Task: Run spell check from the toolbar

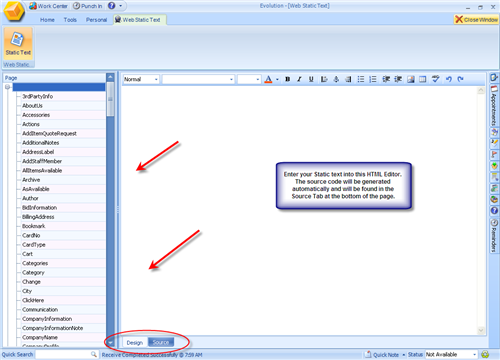Action: point(436,79)
